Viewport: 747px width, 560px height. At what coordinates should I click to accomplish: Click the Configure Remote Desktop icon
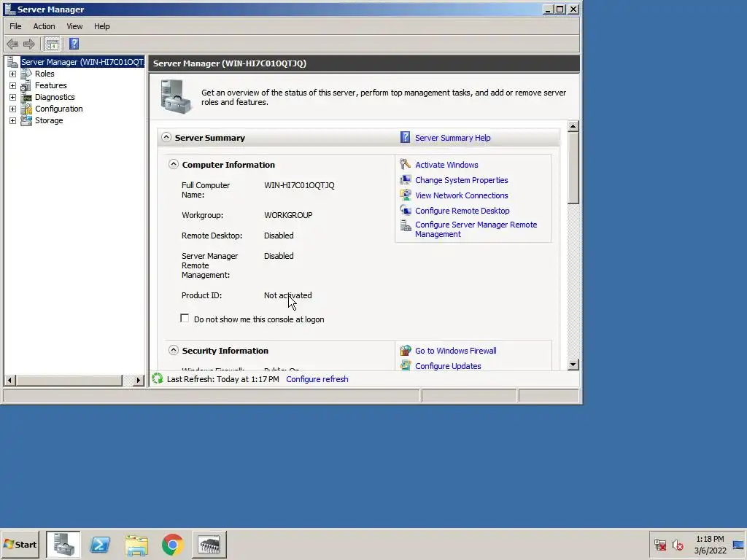click(406, 211)
